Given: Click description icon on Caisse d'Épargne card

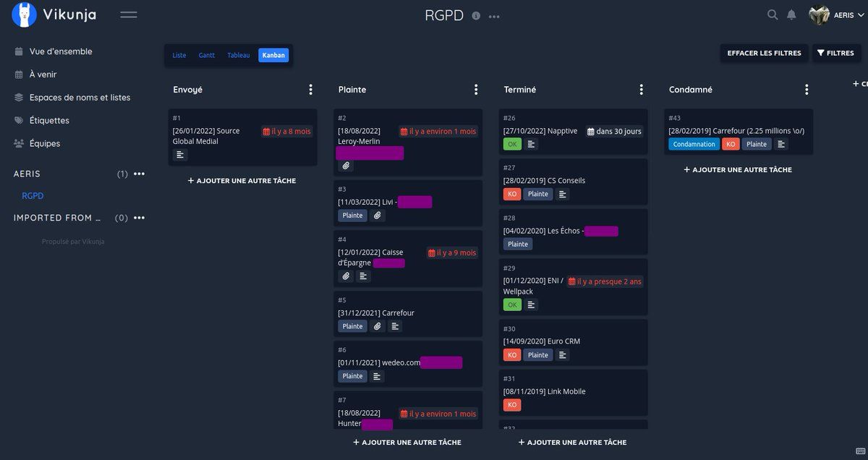Looking at the screenshot, I should [363, 276].
